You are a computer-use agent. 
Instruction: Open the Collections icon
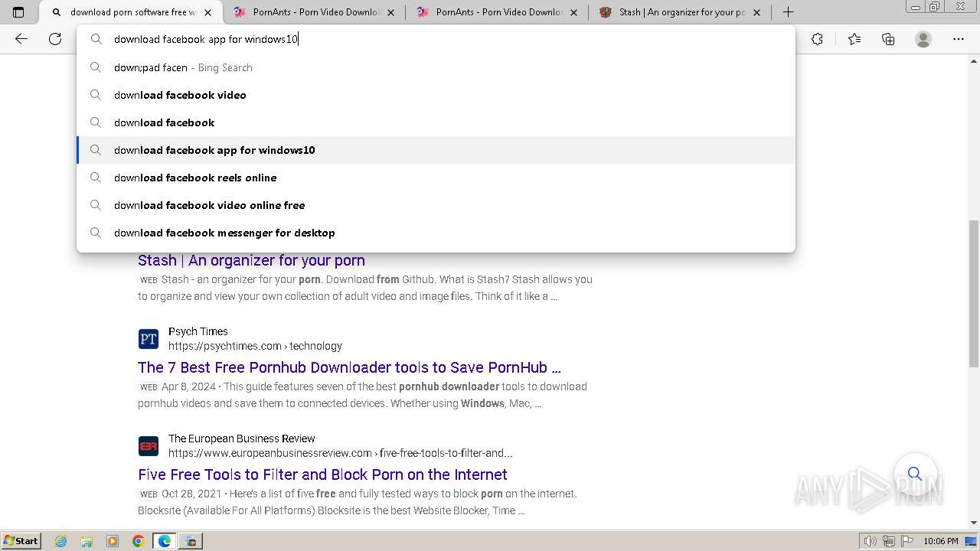click(x=888, y=39)
